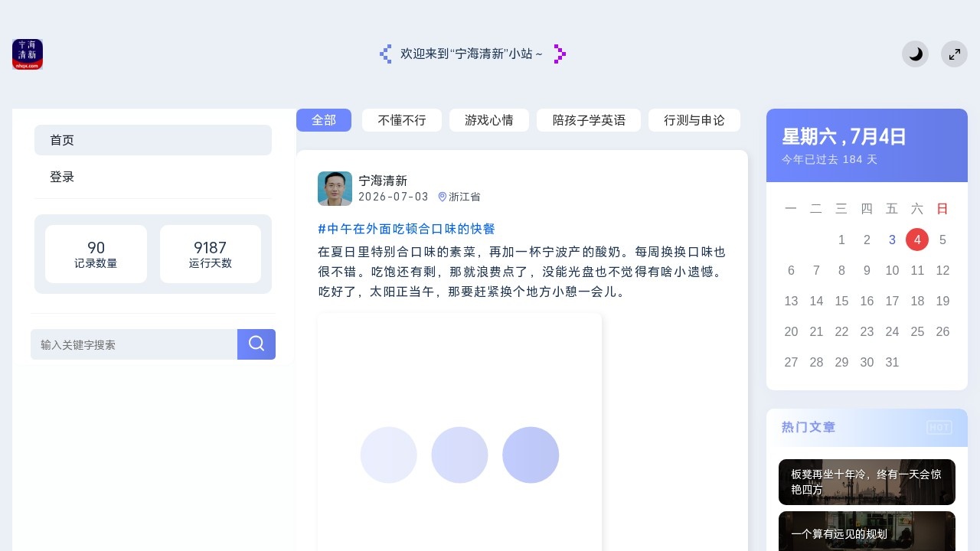Focus the 输入关键字搜索 search field
The image size is (980, 551).
click(134, 344)
